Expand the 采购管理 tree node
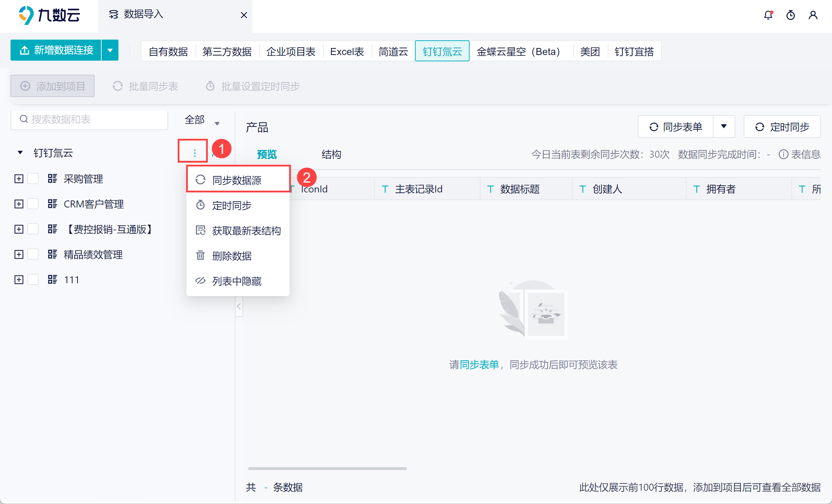Viewport: 832px width, 504px height. 19,179
